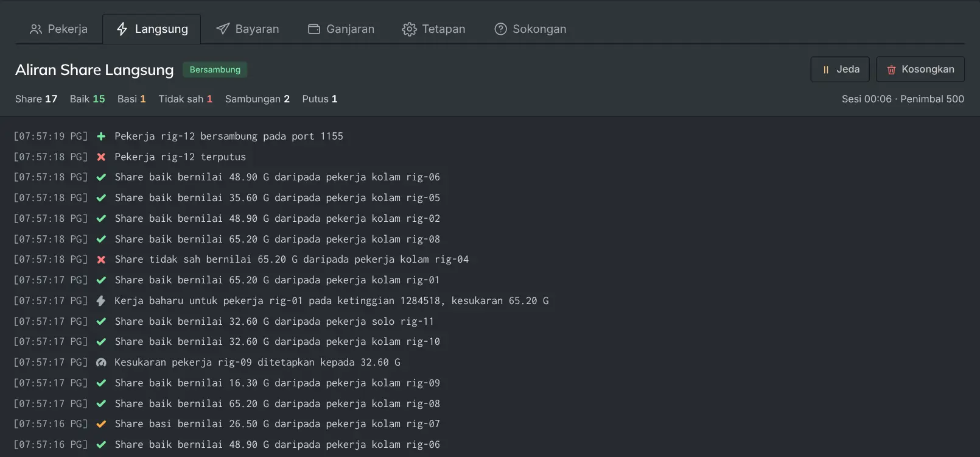980x457 pixels.
Task: Click the 'Putus 1' counter
Action: click(x=320, y=99)
